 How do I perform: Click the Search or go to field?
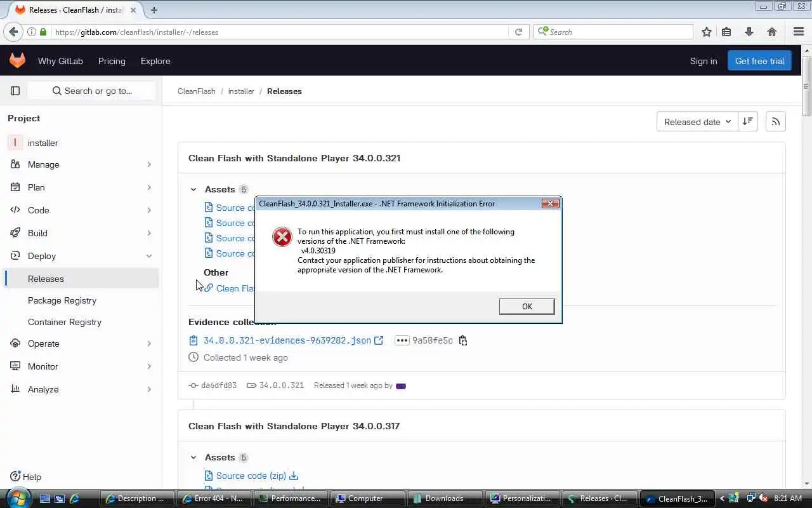click(x=92, y=91)
